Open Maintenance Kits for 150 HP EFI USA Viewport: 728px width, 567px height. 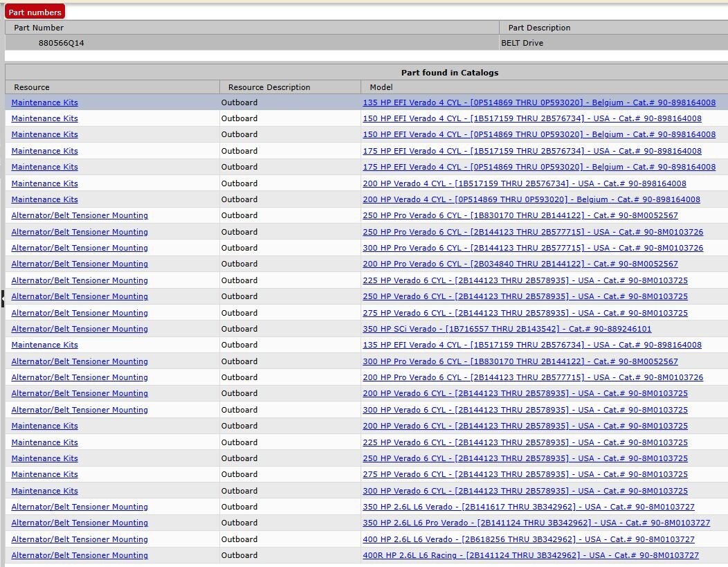point(44,118)
